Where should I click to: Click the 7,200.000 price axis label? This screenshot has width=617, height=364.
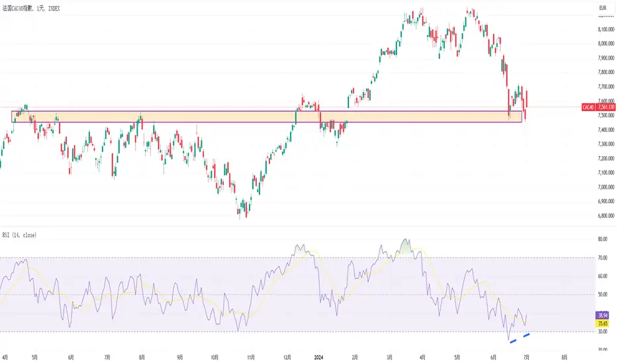click(x=606, y=159)
